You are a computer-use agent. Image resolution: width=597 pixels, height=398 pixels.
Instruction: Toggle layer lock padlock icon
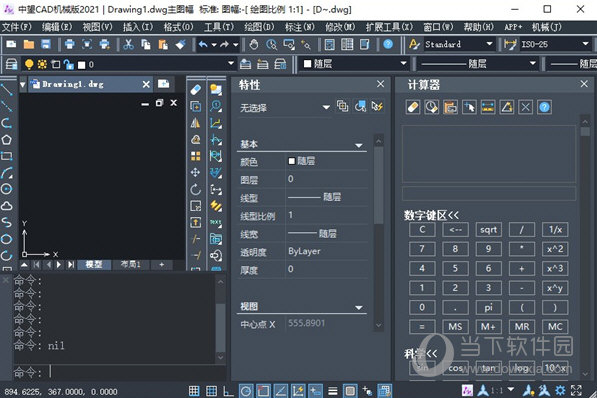(x=69, y=64)
